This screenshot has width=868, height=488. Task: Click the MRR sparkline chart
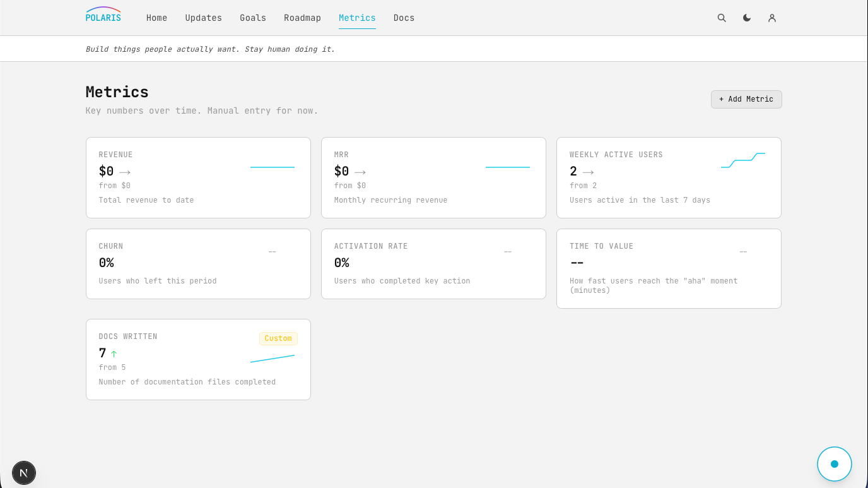[x=508, y=167]
